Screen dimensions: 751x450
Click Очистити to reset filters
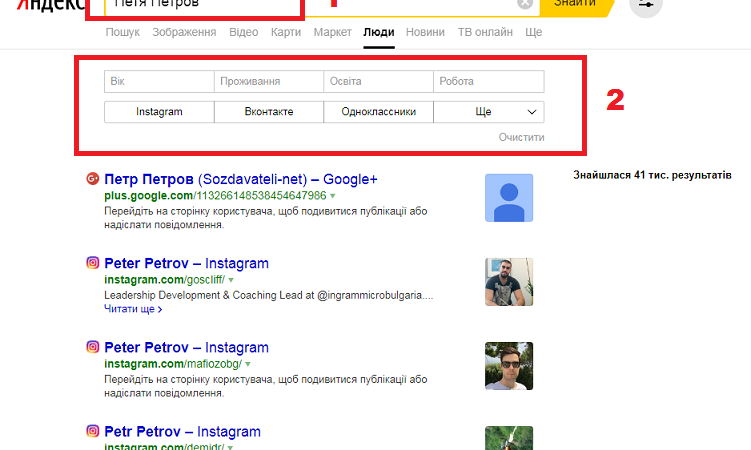(521, 137)
